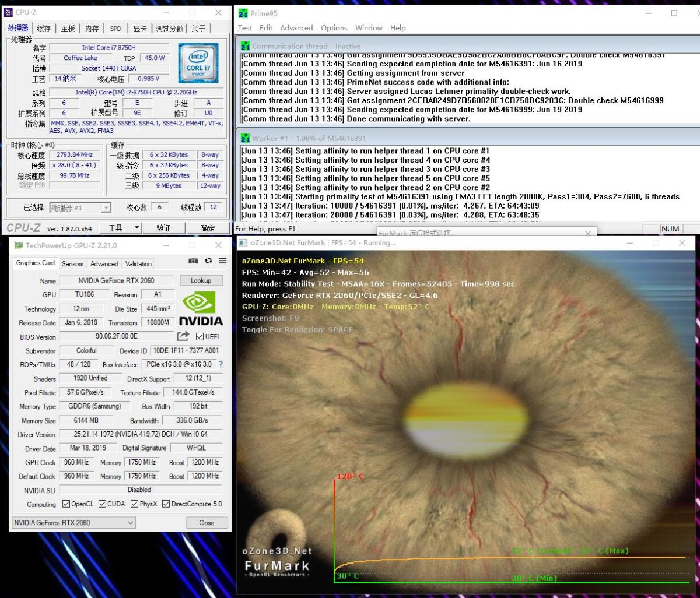Image resolution: width=700 pixels, height=598 pixels.
Task: Open the GPU selector dropdown in GPU-Z
Action: [73, 523]
